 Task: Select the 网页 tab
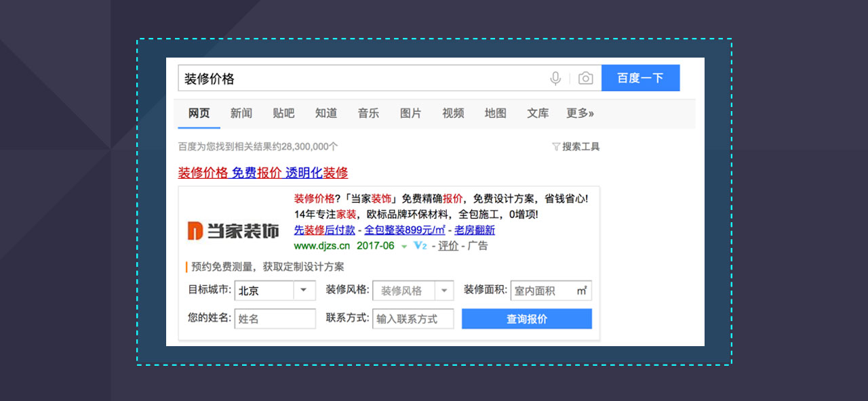[x=199, y=113]
